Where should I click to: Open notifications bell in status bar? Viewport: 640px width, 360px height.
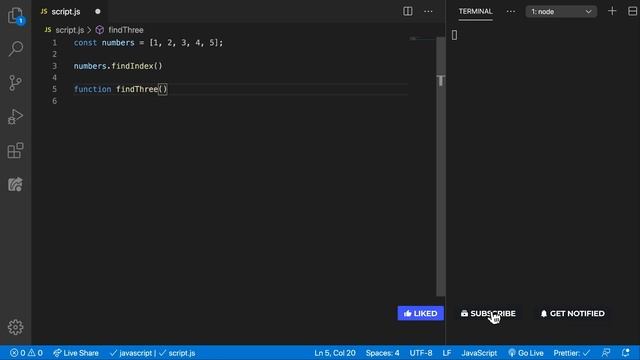tap(626, 353)
